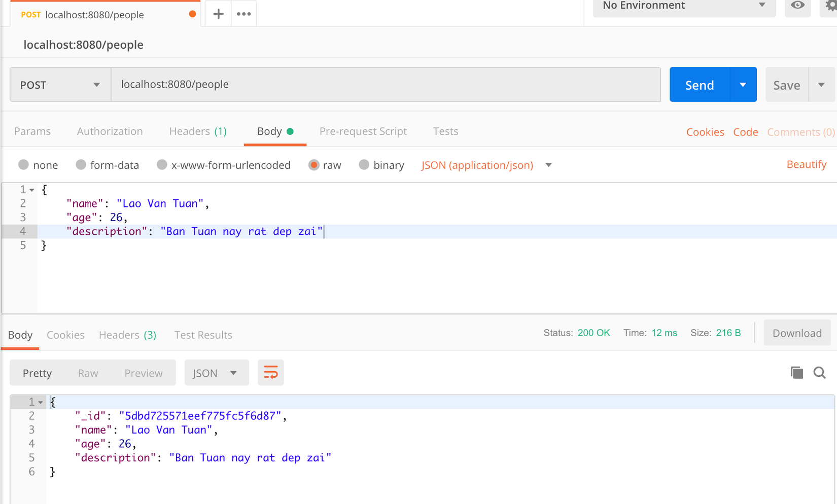The image size is (837, 504).
Task: Select the binary body option
Action: (x=364, y=165)
